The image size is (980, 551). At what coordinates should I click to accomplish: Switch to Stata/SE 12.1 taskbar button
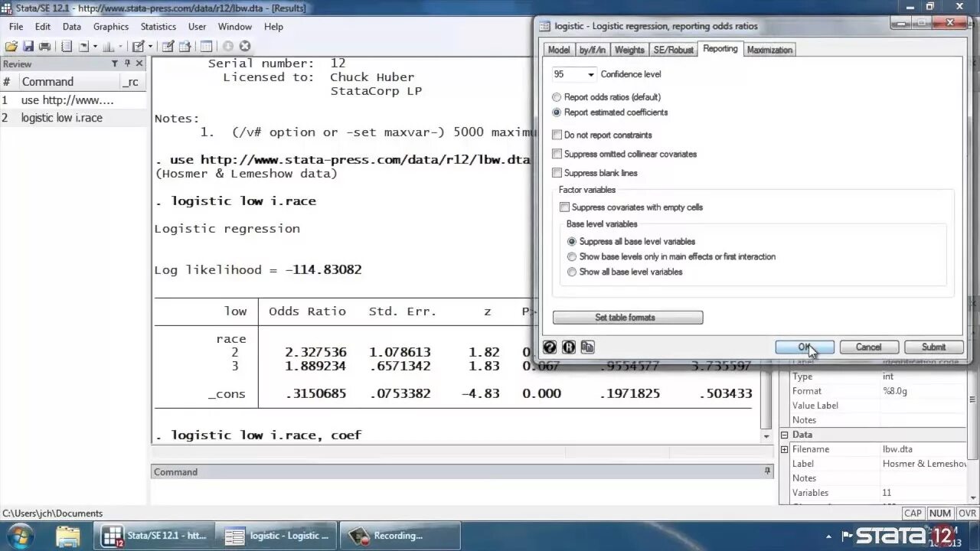pyautogui.click(x=153, y=536)
